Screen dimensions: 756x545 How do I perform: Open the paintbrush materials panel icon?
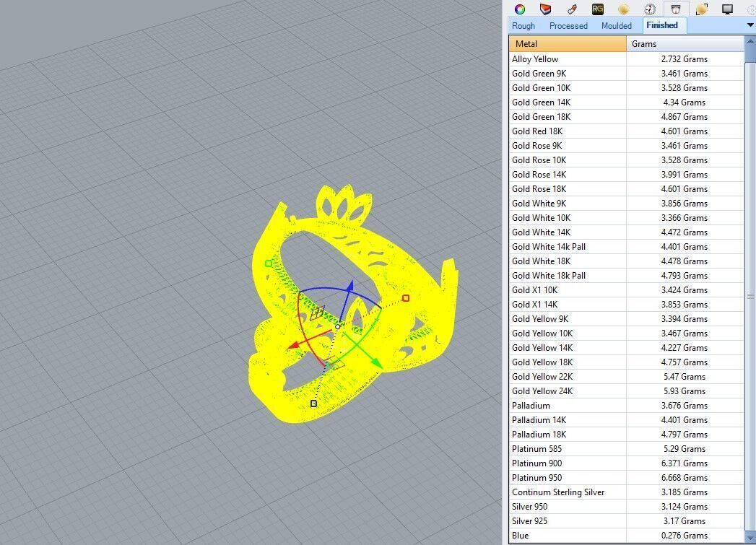click(572, 9)
